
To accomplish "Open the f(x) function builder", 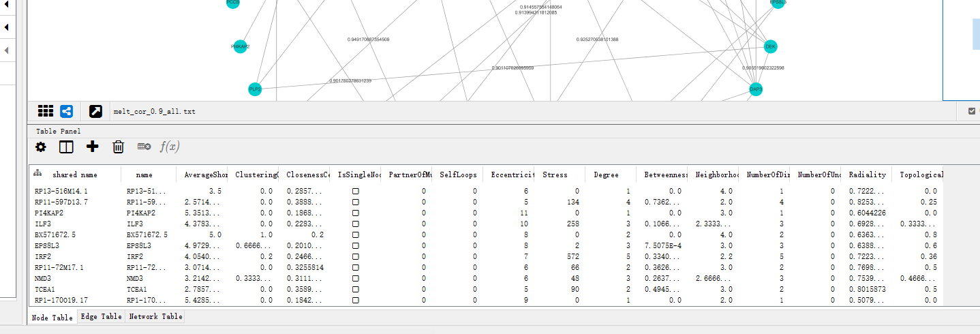I will point(170,147).
